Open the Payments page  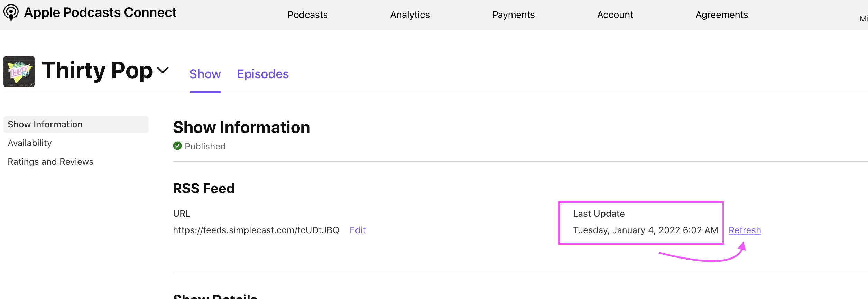[x=513, y=15]
